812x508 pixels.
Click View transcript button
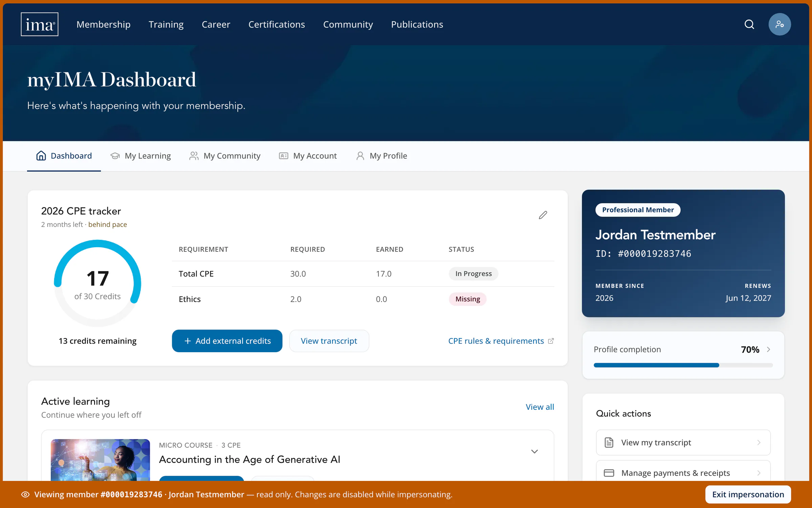click(329, 341)
